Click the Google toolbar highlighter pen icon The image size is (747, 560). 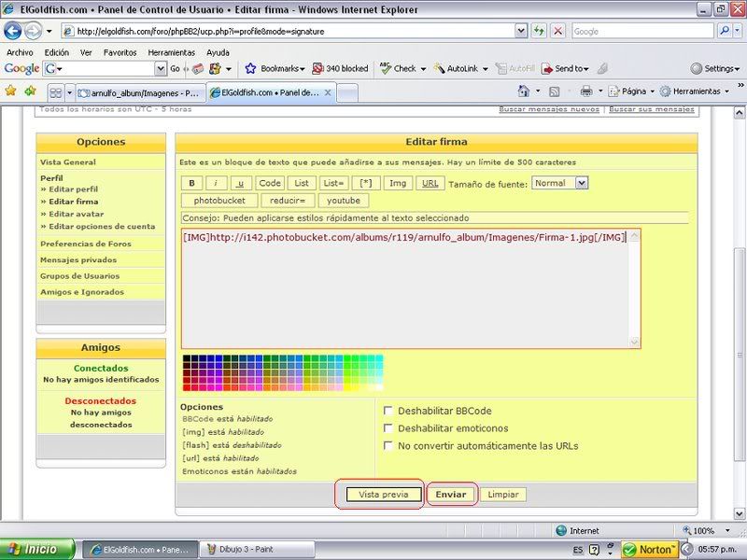click(x=602, y=68)
